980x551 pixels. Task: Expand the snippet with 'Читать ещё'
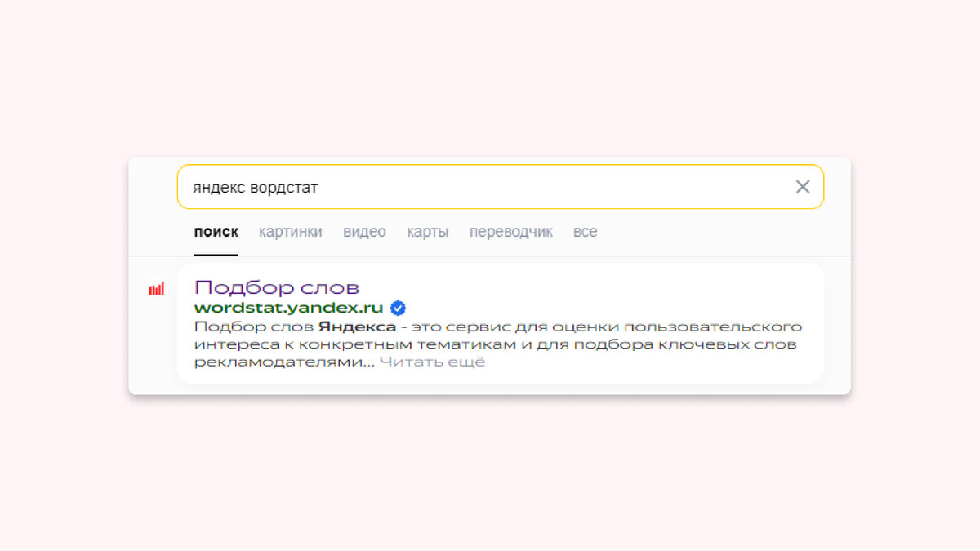(432, 362)
